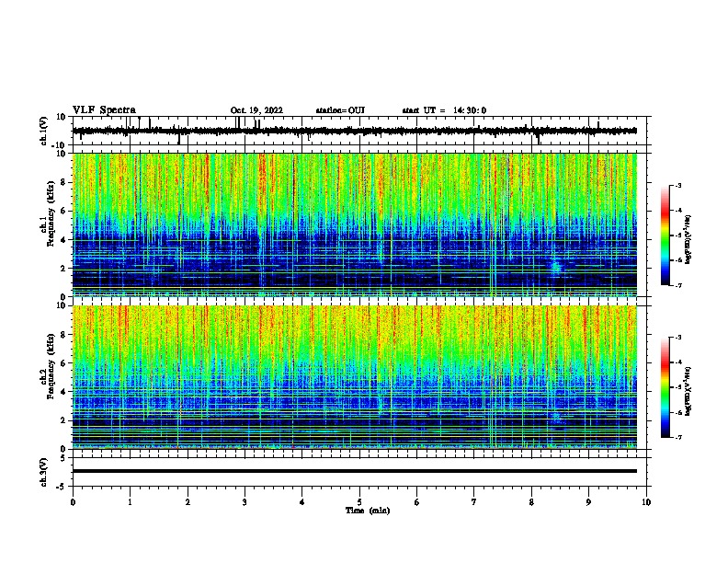This screenshot has width=728, height=563.
Task: Click inside the ch.1 spectrogram panel
Action: (354, 224)
